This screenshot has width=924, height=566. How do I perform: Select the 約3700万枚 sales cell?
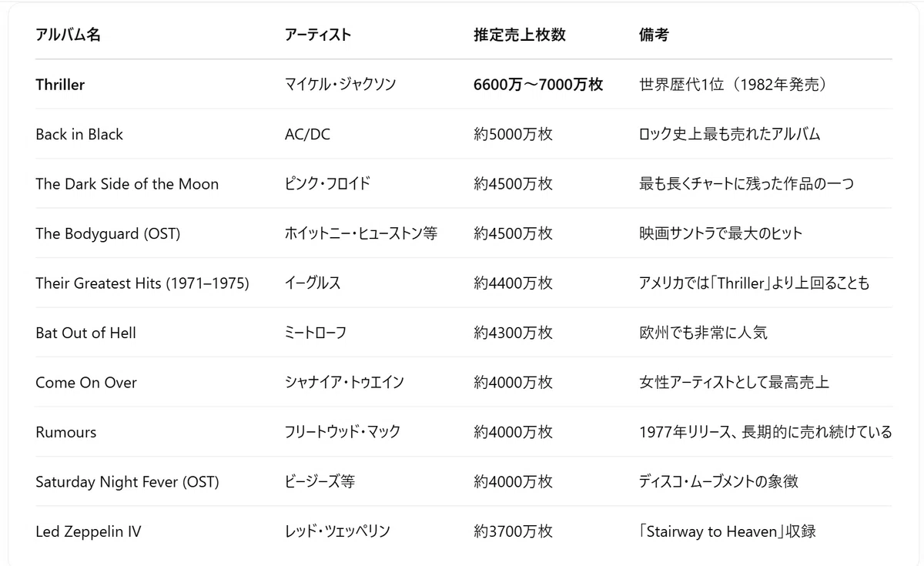(513, 531)
